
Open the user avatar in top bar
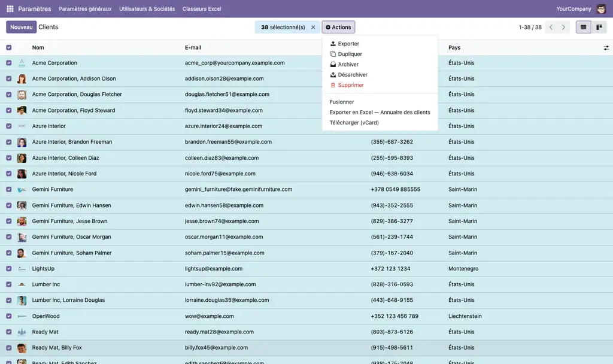(x=601, y=8)
